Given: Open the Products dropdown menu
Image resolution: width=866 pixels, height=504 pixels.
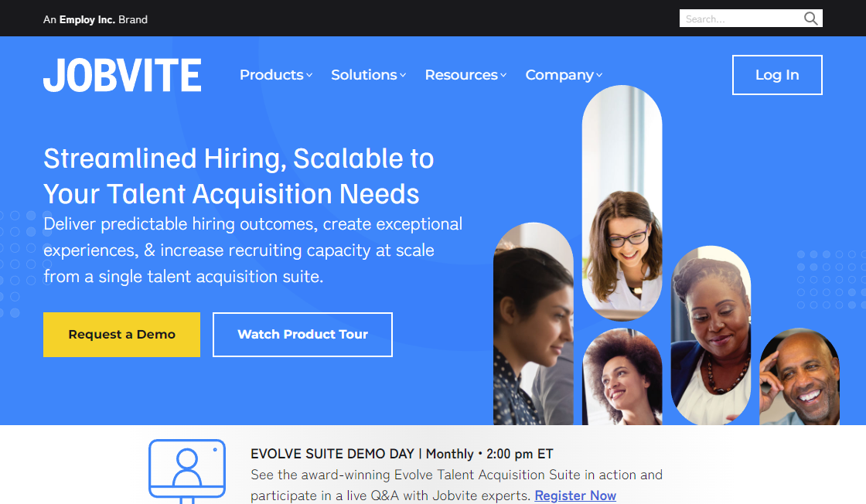Looking at the screenshot, I should point(275,75).
